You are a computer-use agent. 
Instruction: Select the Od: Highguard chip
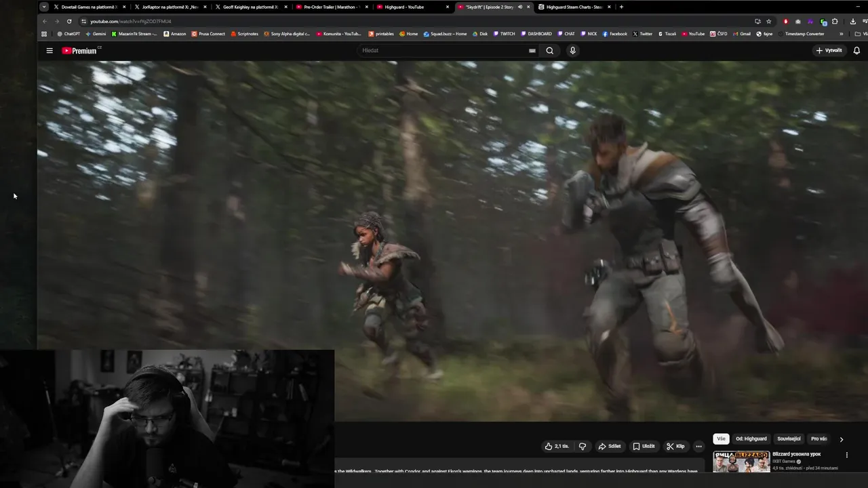(x=751, y=439)
